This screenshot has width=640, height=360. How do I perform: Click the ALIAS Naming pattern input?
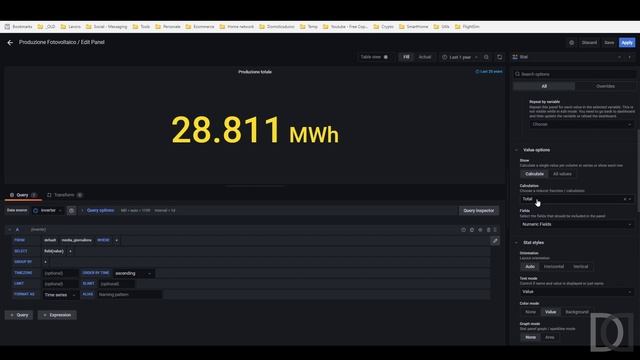click(129, 295)
